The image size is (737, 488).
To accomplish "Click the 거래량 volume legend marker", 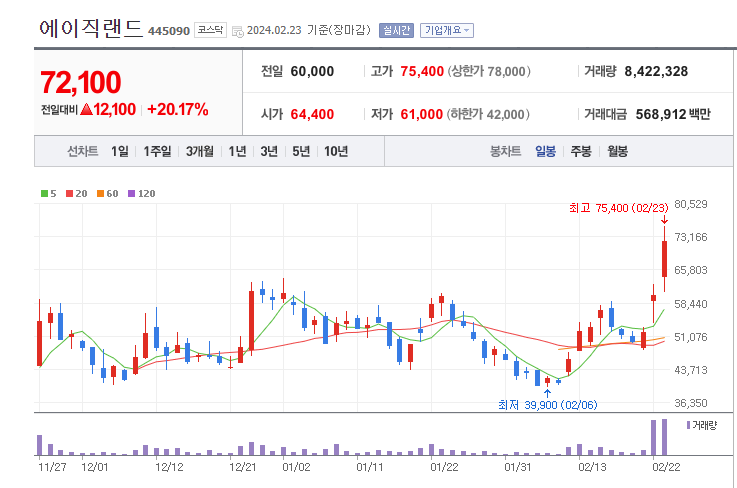I will pos(688,425).
